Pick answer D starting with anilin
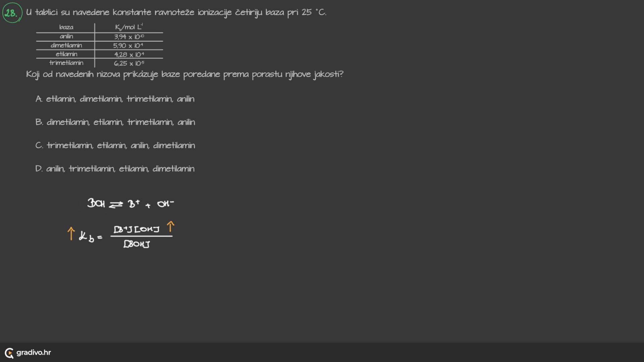This screenshot has height=362, width=644. (115, 169)
